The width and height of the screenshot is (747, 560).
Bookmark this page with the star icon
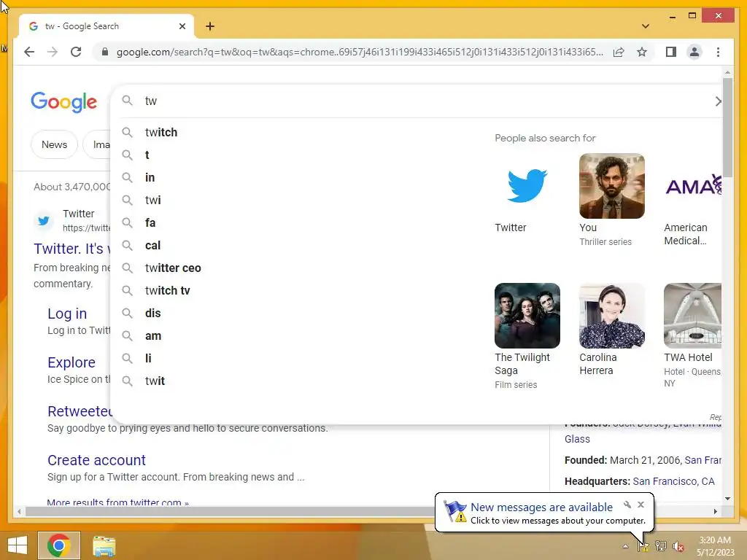coord(642,52)
